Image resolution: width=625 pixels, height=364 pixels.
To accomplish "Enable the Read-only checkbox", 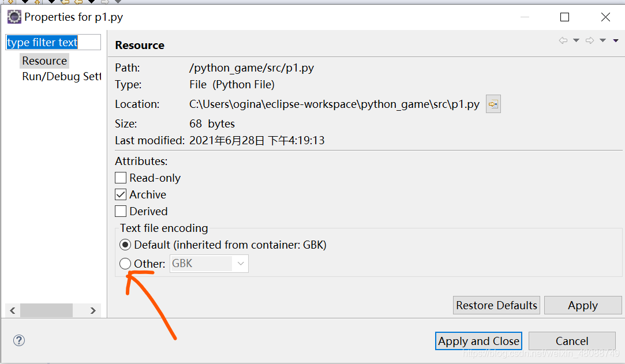I will point(121,178).
